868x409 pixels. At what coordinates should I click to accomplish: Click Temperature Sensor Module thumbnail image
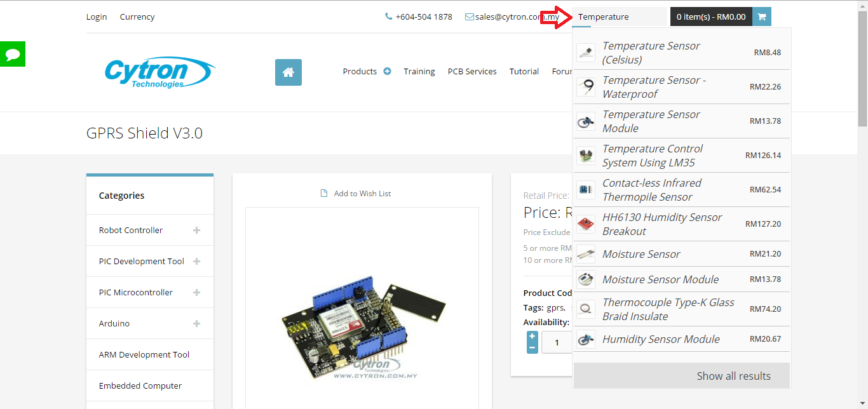pos(586,121)
